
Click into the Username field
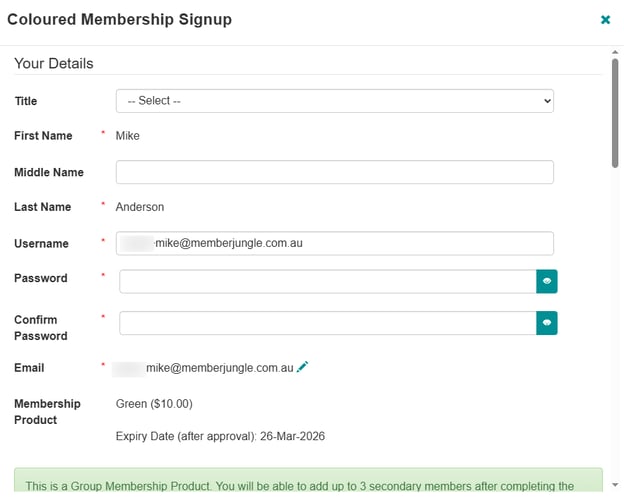click(x=335, y=243)
